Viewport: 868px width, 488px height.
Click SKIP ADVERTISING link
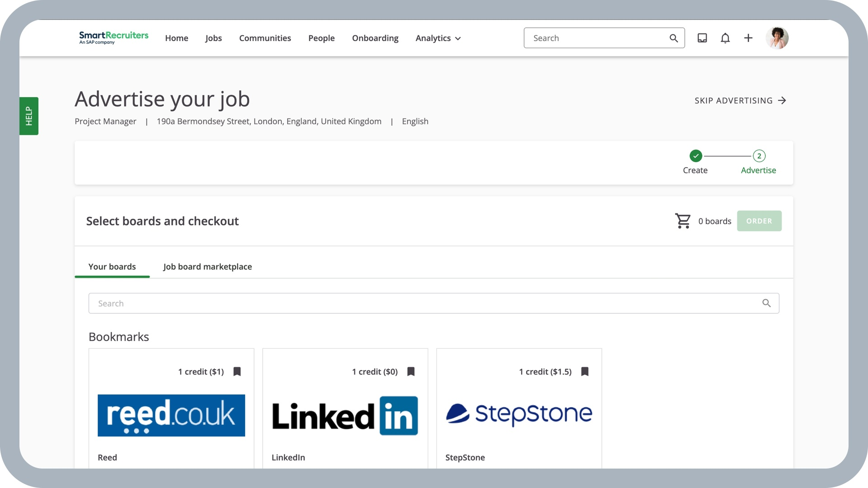click(x=741, y=100)
